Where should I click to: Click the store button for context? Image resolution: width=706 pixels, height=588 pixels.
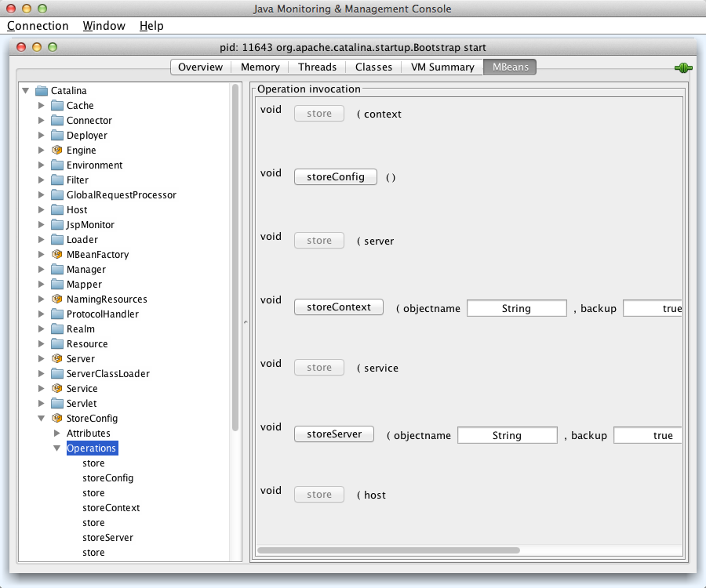pos(319,114)
